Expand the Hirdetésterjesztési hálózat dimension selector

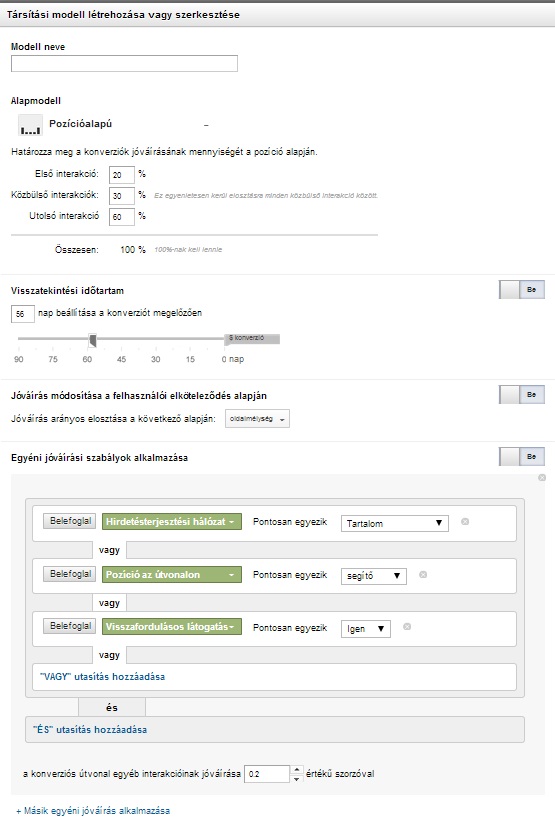point(172,522)
